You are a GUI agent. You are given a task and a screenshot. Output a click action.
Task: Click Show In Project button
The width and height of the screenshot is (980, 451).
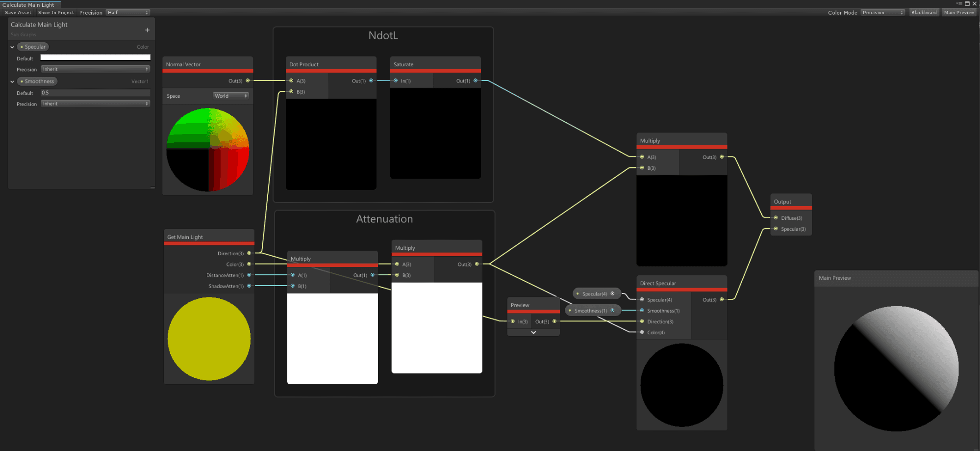56,13
